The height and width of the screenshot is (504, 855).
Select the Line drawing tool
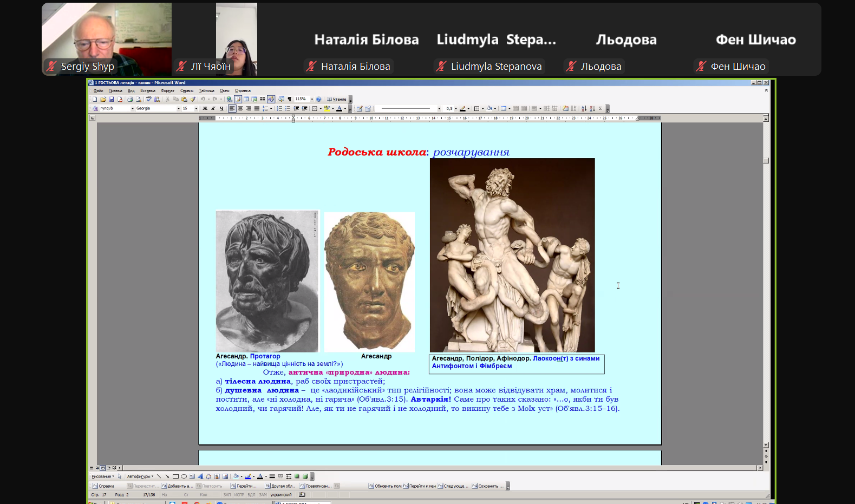click(159, 476)
